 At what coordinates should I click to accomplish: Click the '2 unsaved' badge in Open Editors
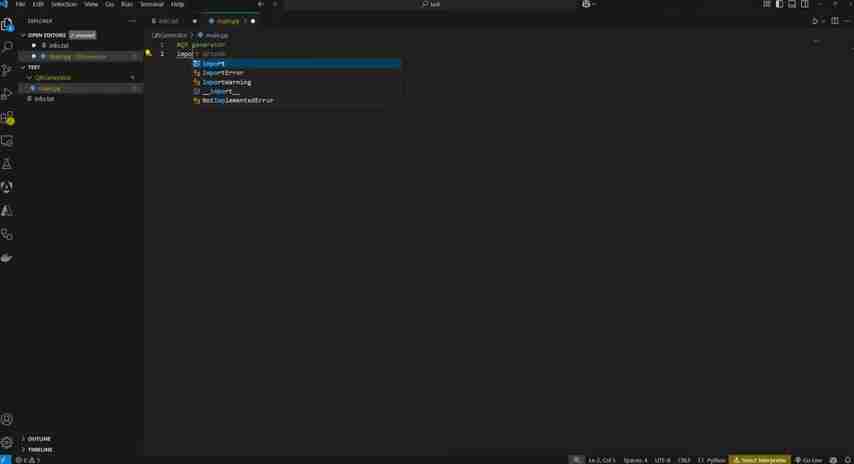[82, 35]
